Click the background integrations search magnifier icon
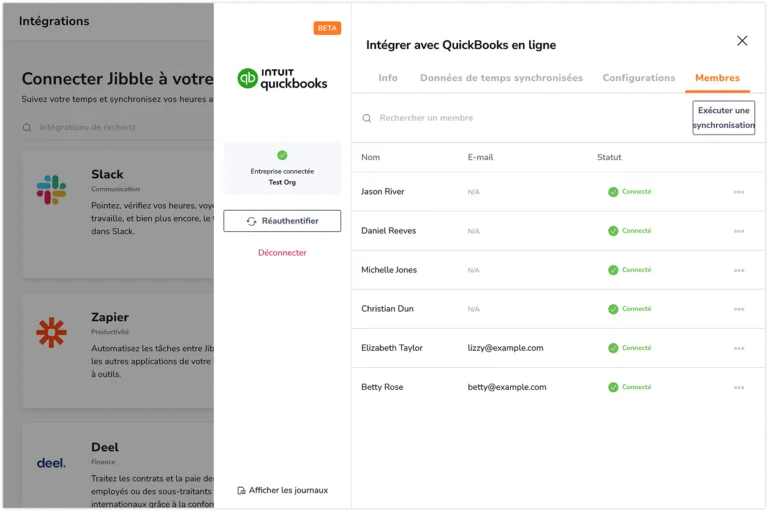768x511 pixels. [x=27, y=127]
